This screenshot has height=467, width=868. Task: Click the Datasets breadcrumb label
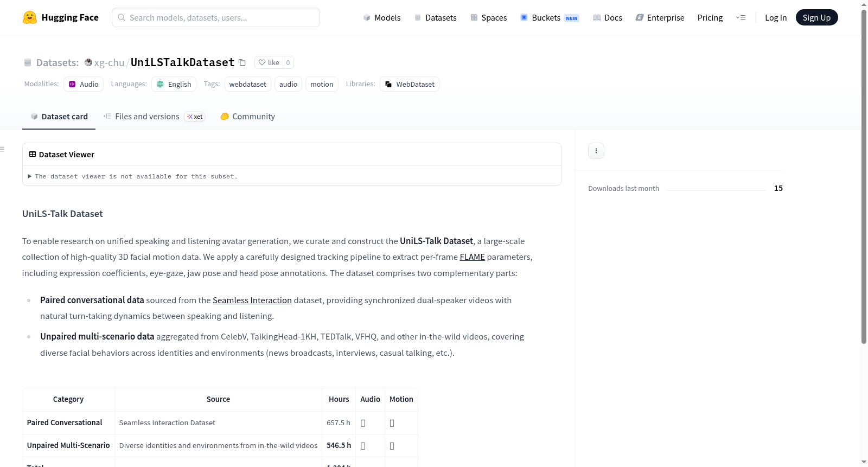tap(58, 63)
